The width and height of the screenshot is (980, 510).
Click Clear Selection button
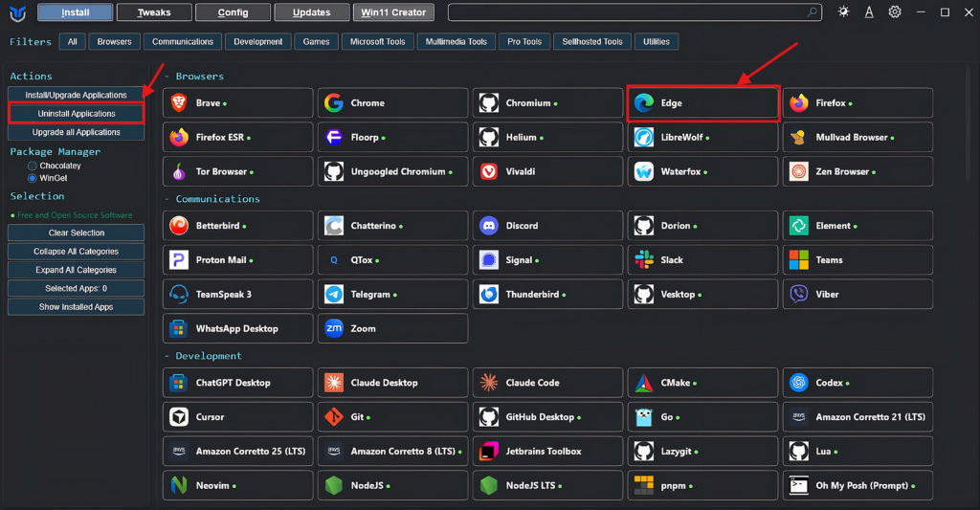[x=76, y=233]
